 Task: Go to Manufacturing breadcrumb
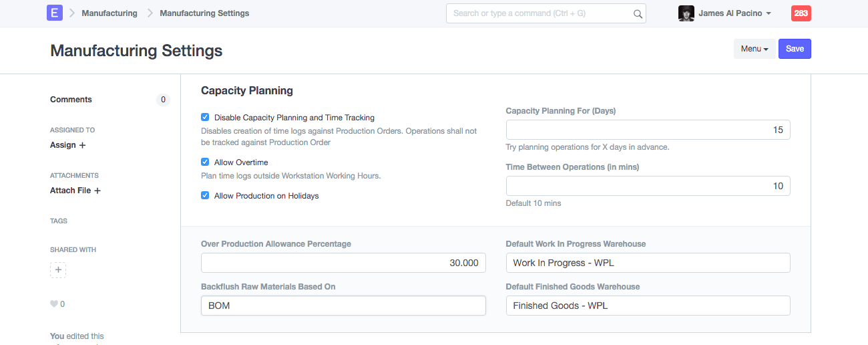(x=110, y=13)
